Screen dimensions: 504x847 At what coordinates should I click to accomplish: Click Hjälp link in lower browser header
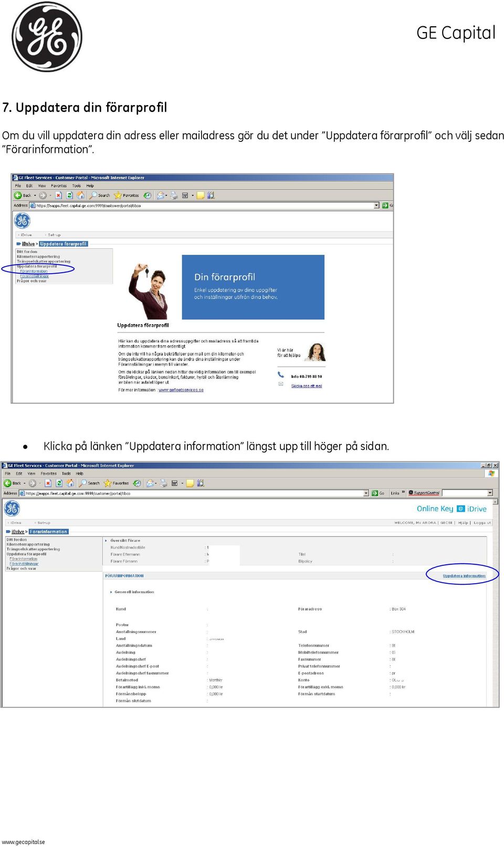tap(463, 523)
